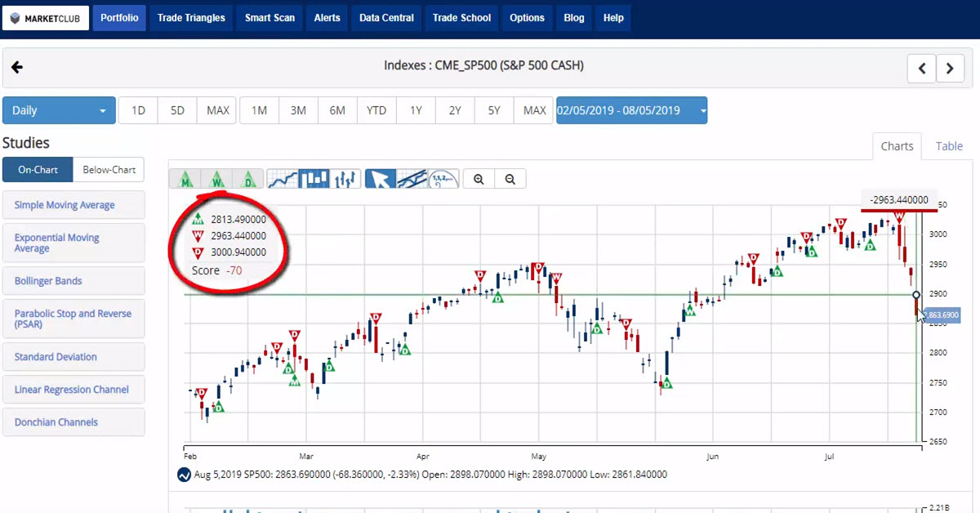Activate the arrow pointer tool
The image size is (980, 513).
click(x=380, y=178)
